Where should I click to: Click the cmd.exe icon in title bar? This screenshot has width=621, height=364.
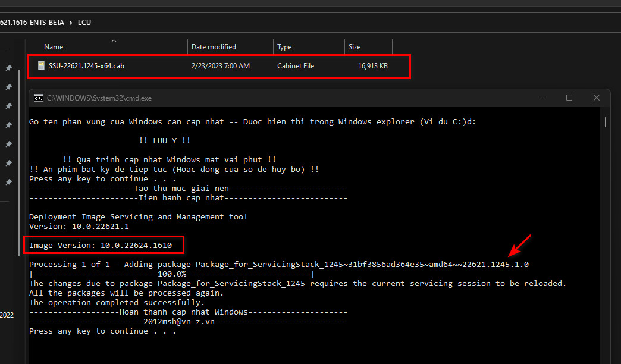(39, 98)
